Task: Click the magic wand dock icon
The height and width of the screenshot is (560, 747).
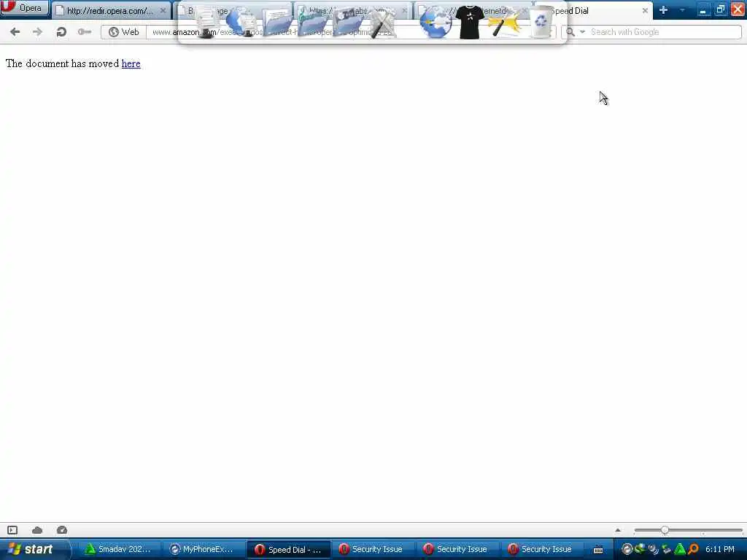Action: click(504, 23)
